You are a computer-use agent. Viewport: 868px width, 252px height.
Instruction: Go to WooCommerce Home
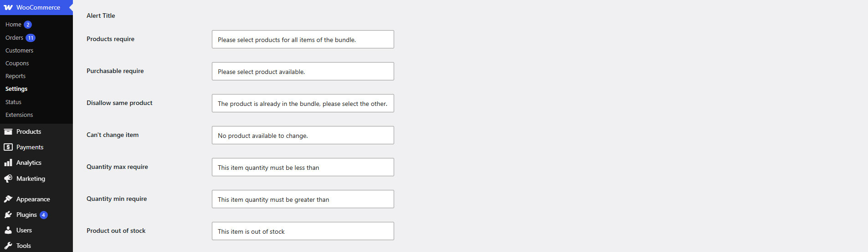(x=13, y=25)
